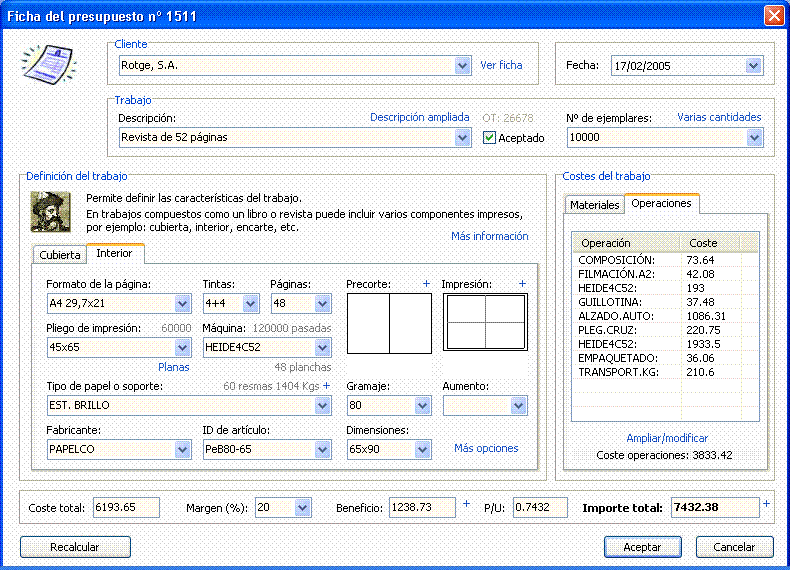Screen dimensions: 790x570
Task: Open the Fecha date dropdown
Action: (754, 66)
